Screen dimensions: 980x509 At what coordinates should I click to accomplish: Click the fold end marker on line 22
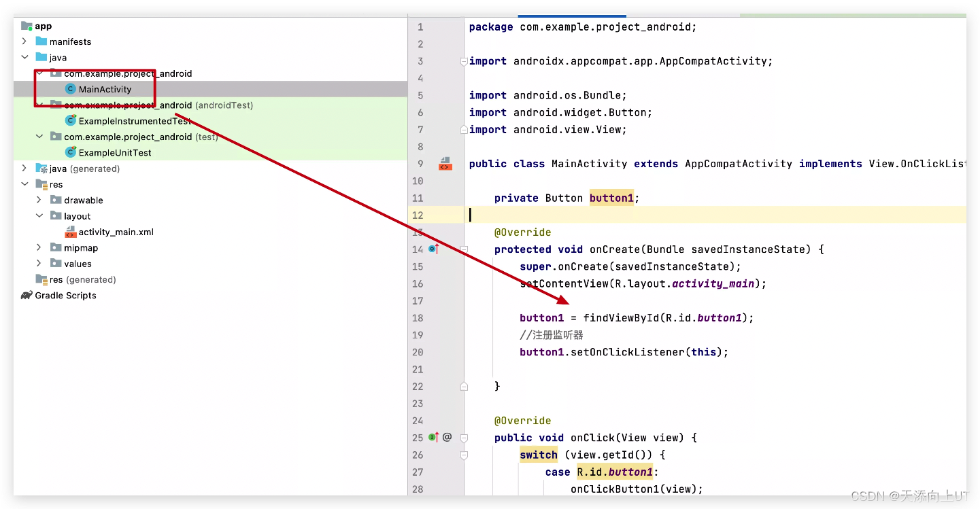464,386
